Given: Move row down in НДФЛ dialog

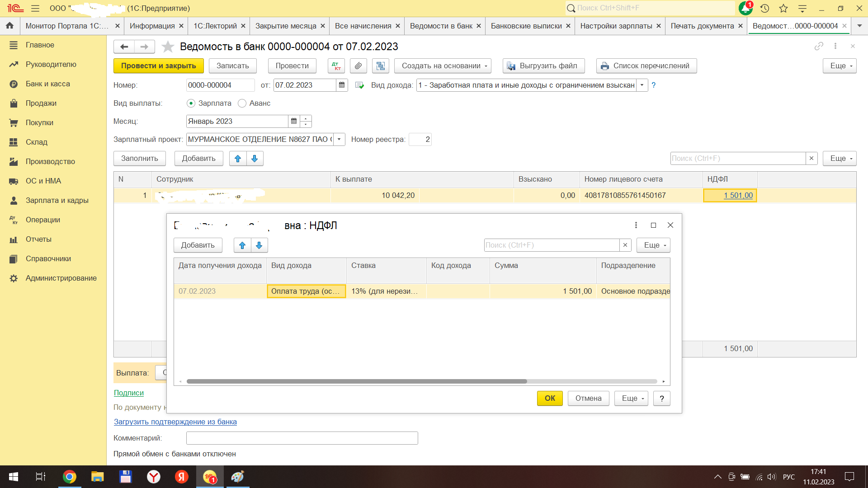Looking at the screenshot, I should coord(259,245).
